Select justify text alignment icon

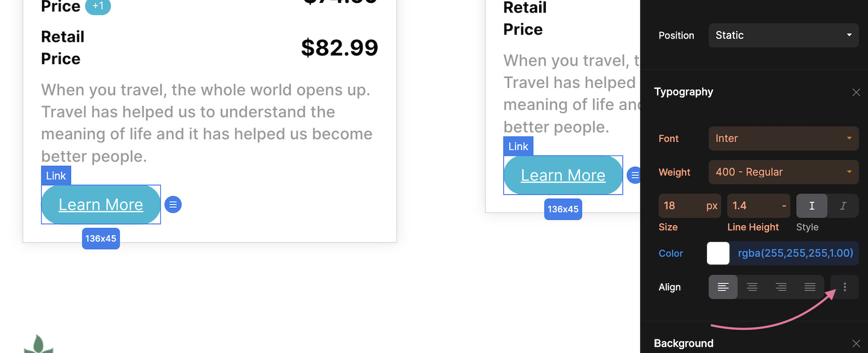(x=810, y=287)
